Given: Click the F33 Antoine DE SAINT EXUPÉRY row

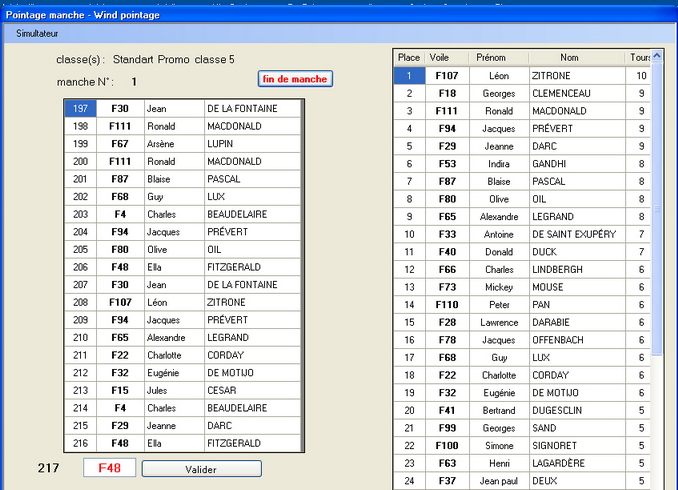Looking at the screenshot, I should pyautogui.click(x=520, y=235).
